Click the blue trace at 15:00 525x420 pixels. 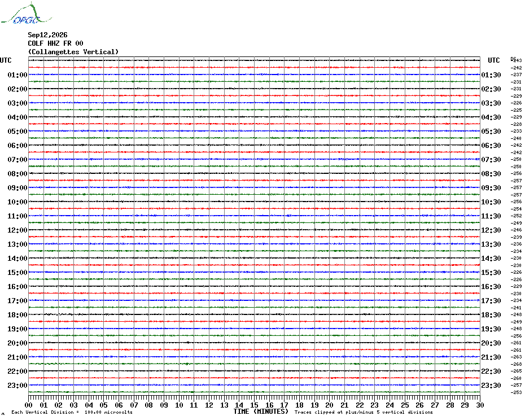point(254,272)
